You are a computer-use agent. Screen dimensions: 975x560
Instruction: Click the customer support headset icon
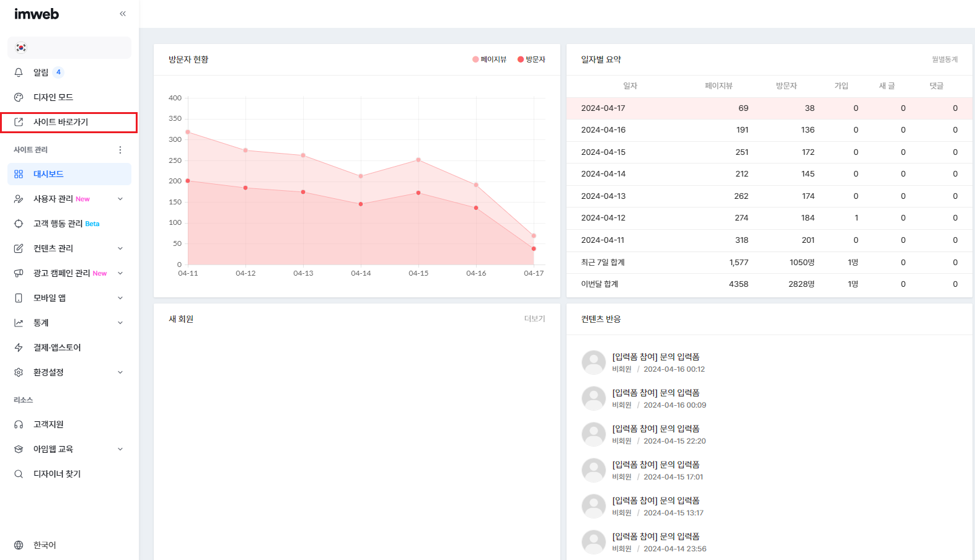pyautogui.click(x=19, y=424)
